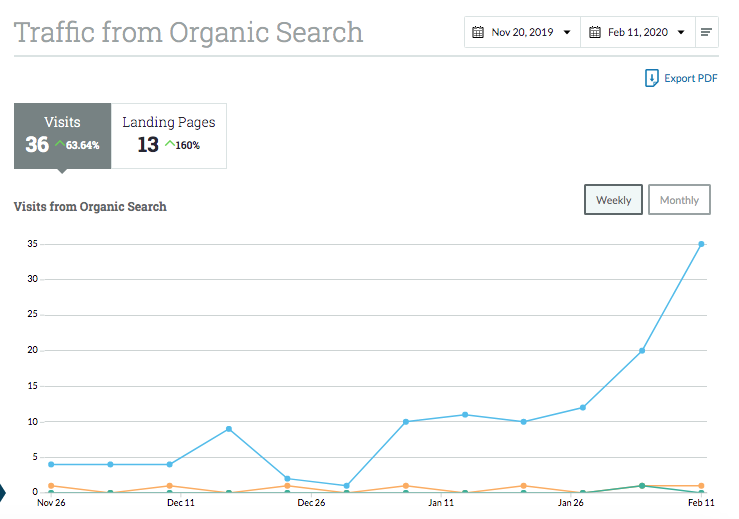Select the Landing Pages tab
Image resolution: width=739 pixels, height=519 pixels.
coord(169,136)
